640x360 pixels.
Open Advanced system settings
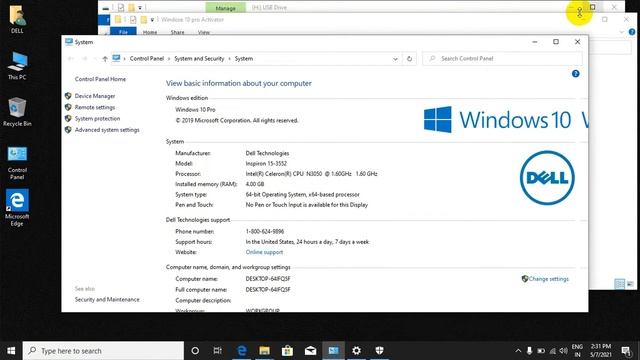coord(107,130)
